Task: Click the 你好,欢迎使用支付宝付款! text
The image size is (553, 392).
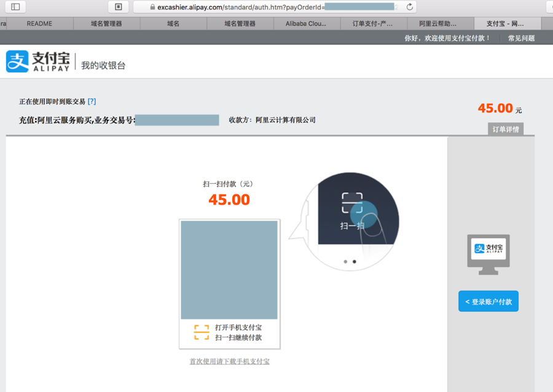Action: pyautogui.click(x=447, y=38)
